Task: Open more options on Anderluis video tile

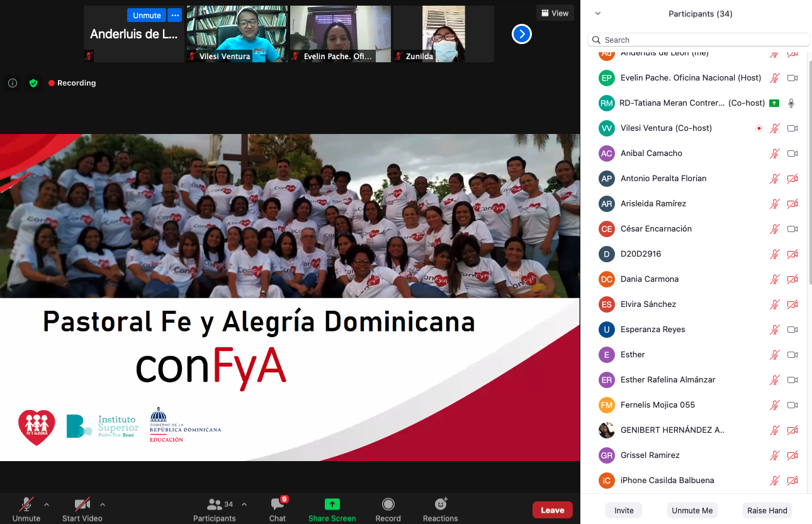Action: point(174,15)
